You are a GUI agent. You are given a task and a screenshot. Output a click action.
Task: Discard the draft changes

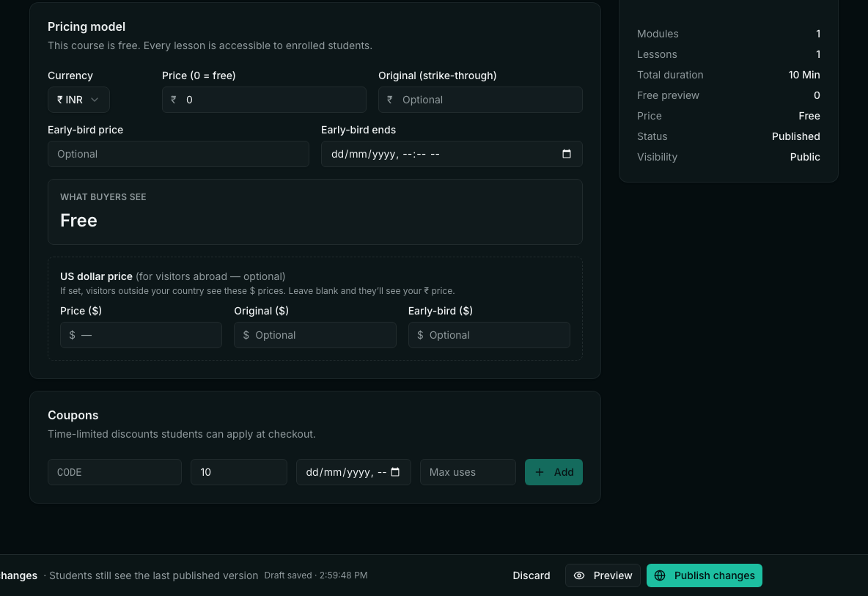(x=532, y=575)
